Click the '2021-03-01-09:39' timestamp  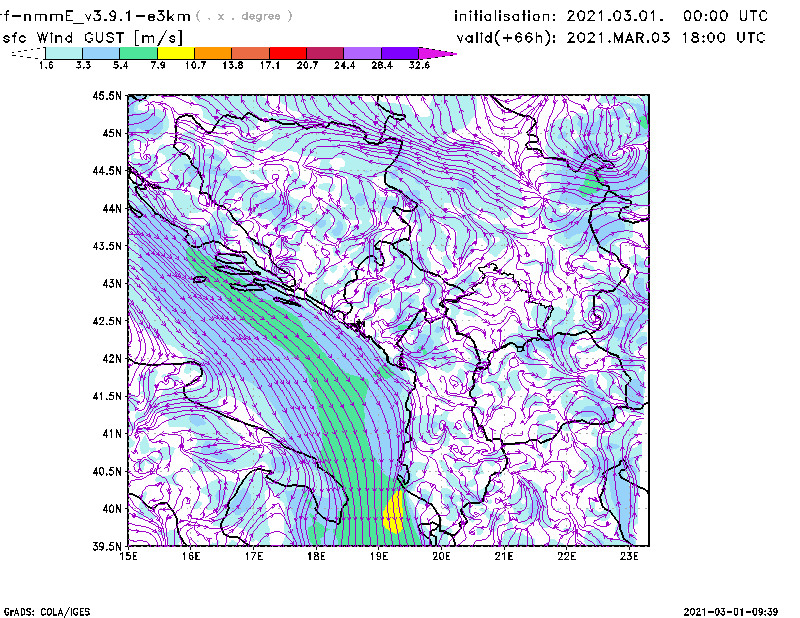[x=731, y=612]
